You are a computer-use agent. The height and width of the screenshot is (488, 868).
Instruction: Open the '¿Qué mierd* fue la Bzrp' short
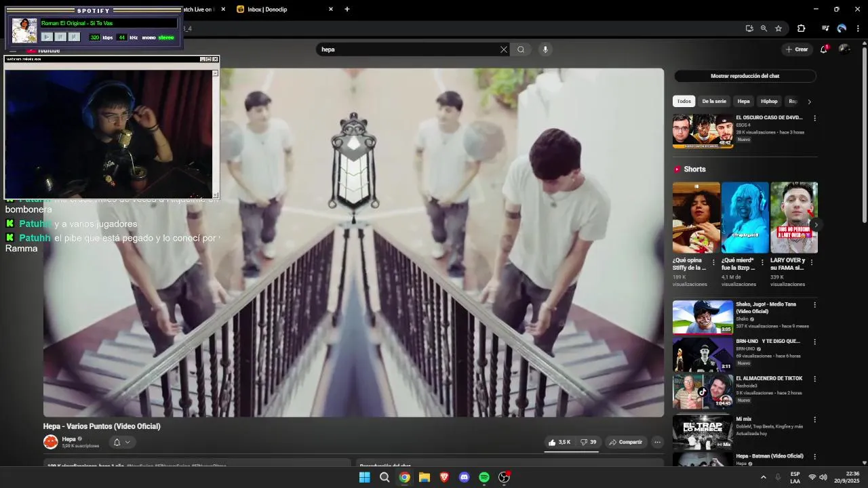tap(745, 218)
